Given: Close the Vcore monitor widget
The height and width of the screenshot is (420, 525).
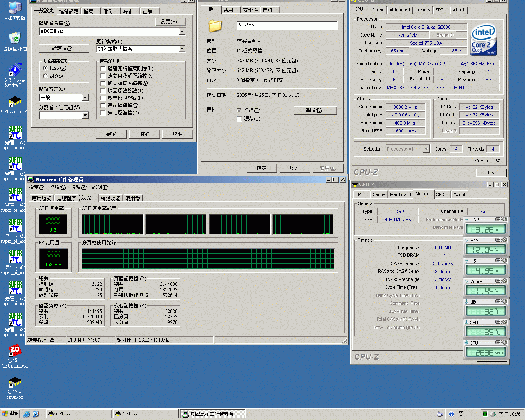Looking at the screenshot, I should tap(505, 281).
